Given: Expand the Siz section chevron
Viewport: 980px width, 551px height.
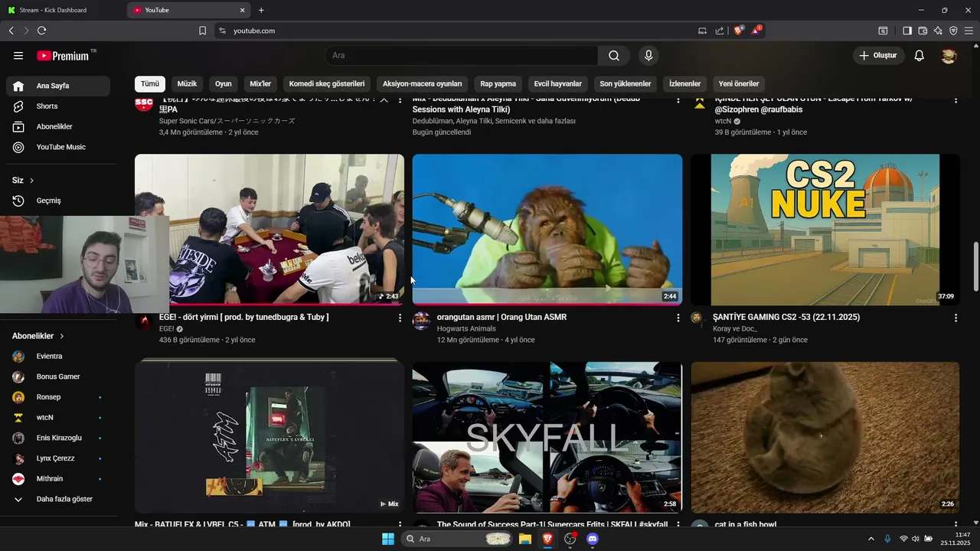Looking at the screenshot, I should click(31, 181).
